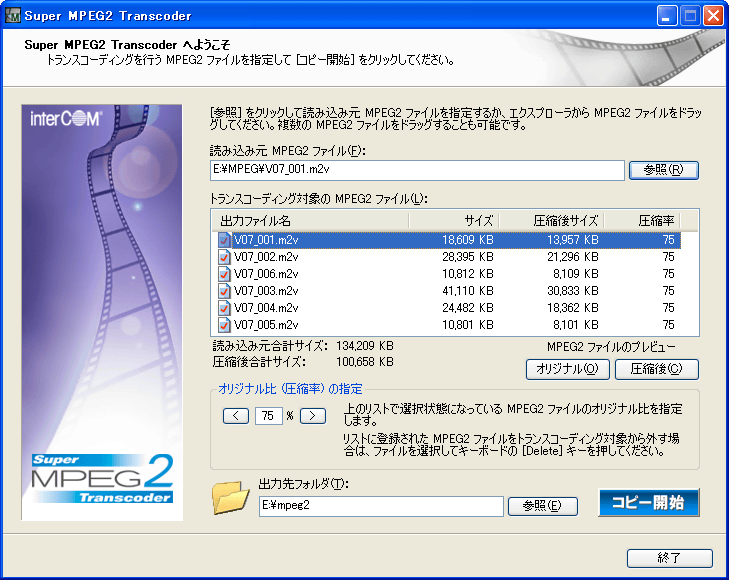
Task: Click 参照(R) to browse source file
Action: (x=663, y=170)
